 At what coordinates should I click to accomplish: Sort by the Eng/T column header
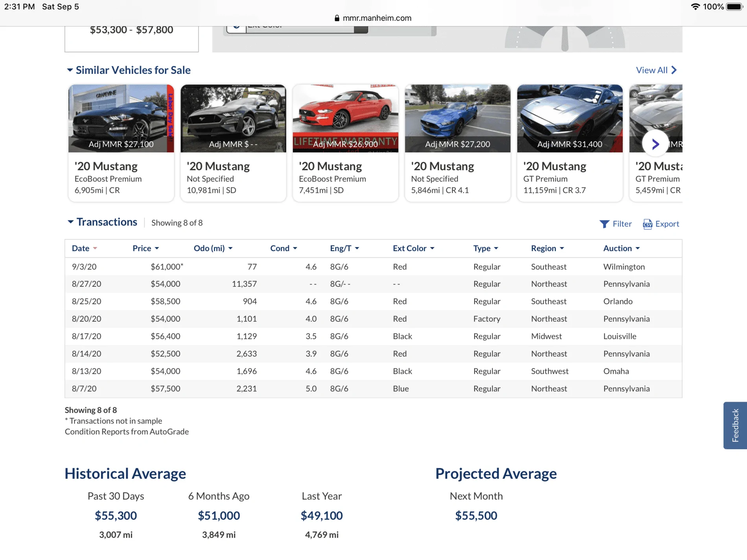coord(344,248)
